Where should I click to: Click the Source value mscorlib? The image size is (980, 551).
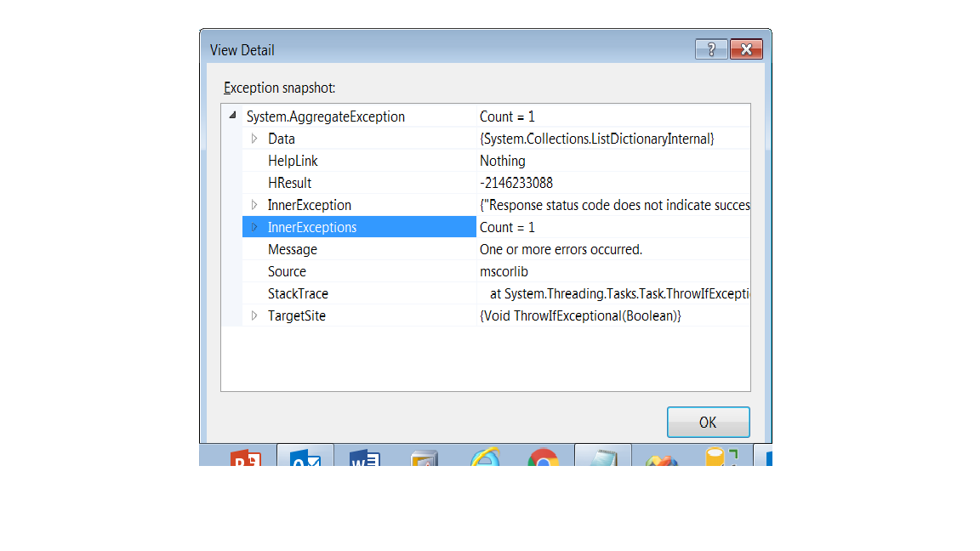coord(504,271)
